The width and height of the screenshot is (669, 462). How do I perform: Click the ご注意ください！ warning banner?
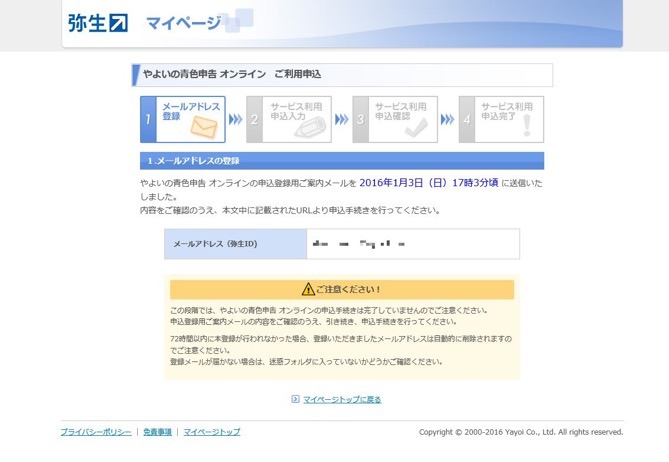(x=342, y=290)
